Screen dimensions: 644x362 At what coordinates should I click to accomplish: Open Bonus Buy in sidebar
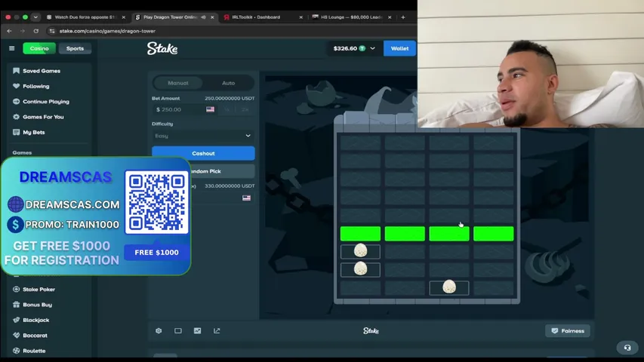(x=37, y=305)
